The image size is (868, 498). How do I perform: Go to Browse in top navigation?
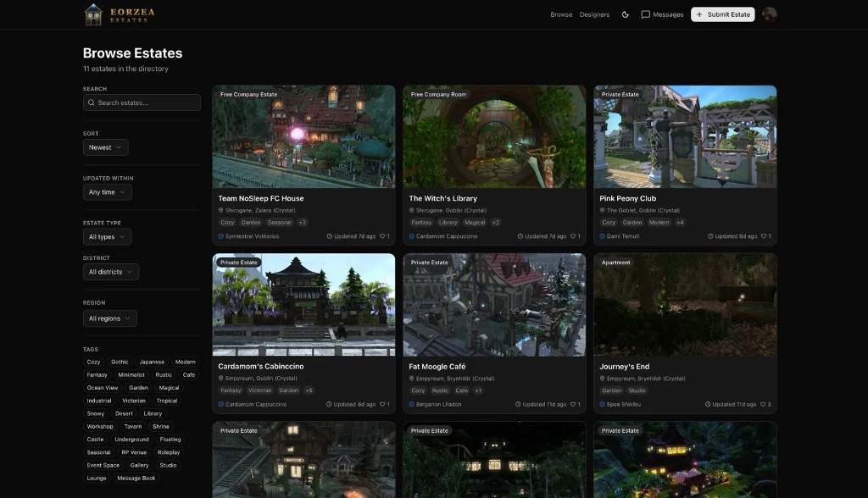[x=561, y=14]
